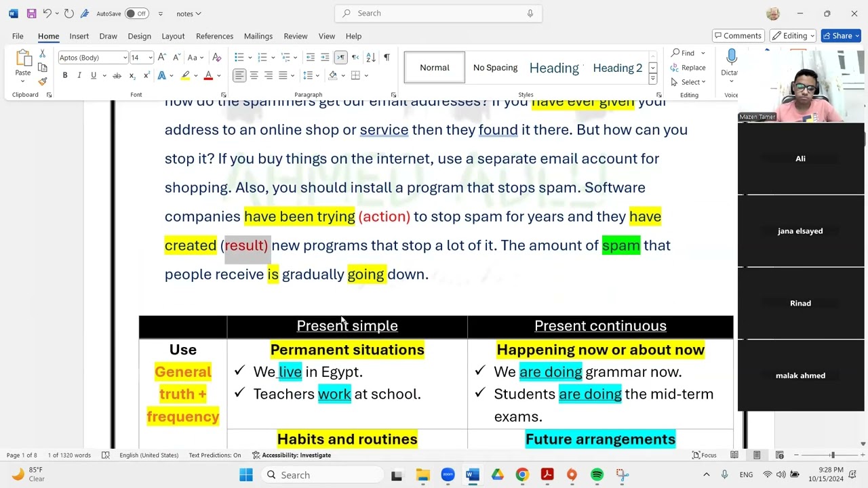868x488 pixels.
Task: Click Replace in Editing group
Action: tap(688, 68)
